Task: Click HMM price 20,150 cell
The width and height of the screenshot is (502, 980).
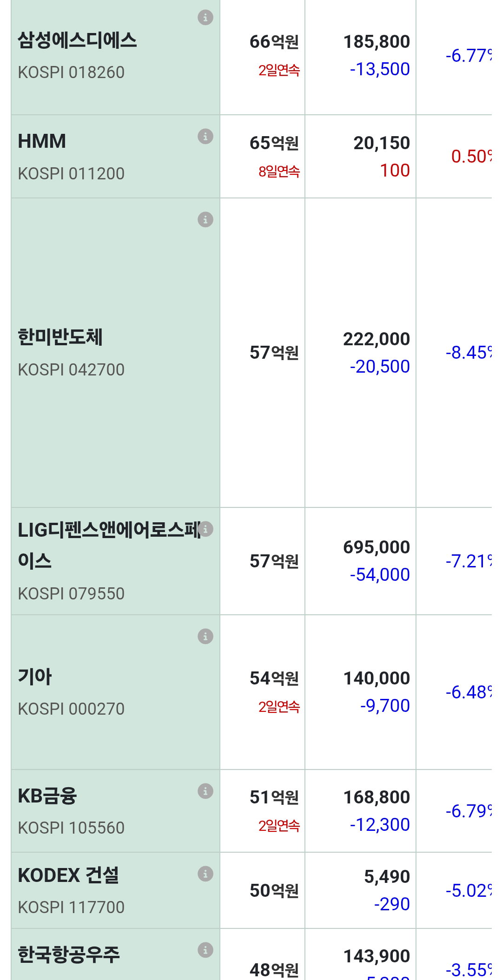Action: pyautogui.click(x=382, y=143)
